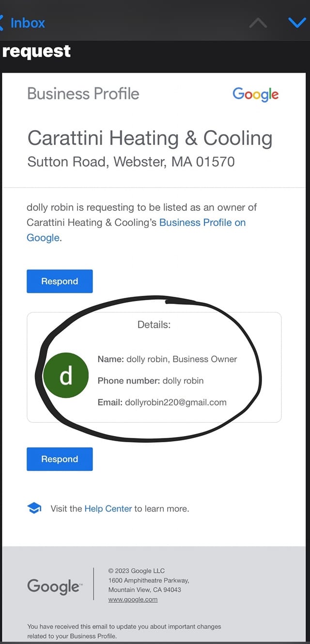Viewport: 310px width, 644px height.
Task: Open the next message with down arrow
Action: point(297,23)
